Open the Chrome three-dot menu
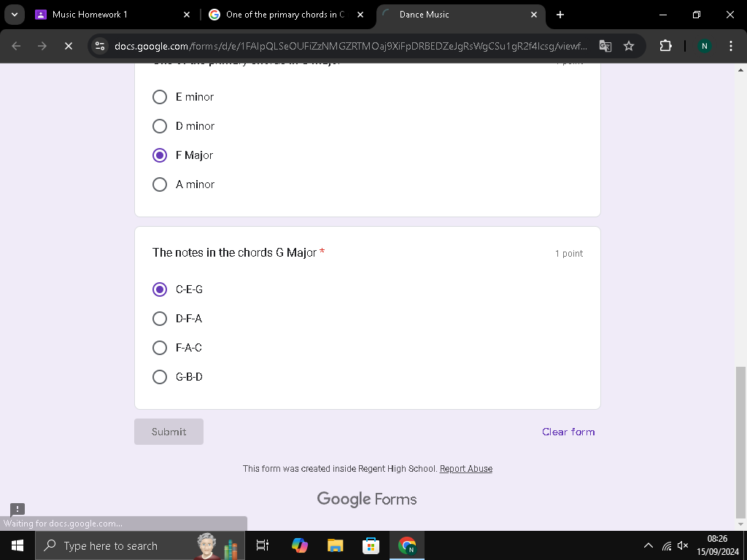Image resolution: width=747 pixels, height=560 pixels. [x=731, y=46]
